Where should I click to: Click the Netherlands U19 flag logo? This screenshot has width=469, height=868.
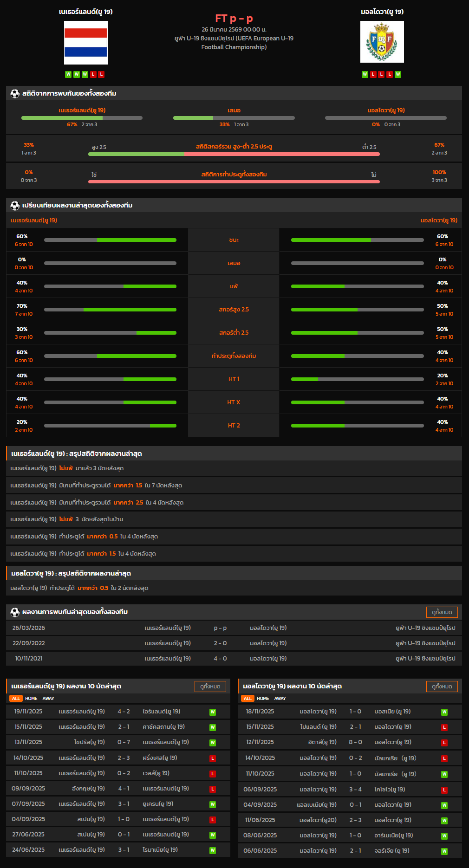click(86, 43)
